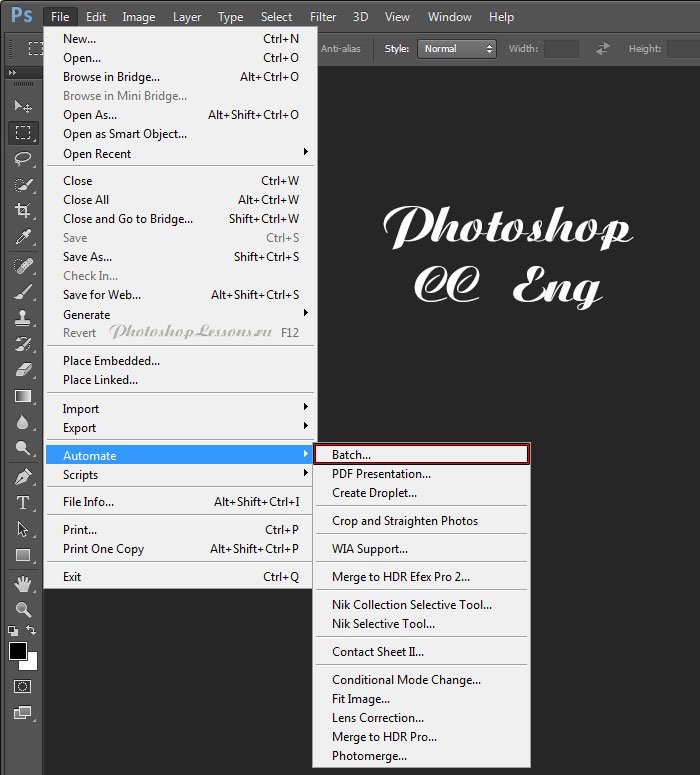Swap foreground and background colors
Viewport: 700px width, 775px height.
tap(32, 631)
